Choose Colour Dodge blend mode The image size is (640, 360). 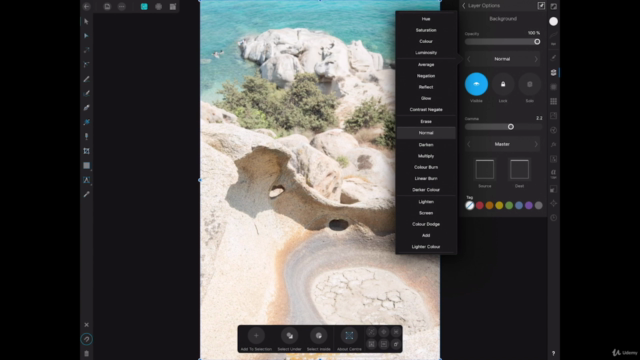tap(426, 224)
